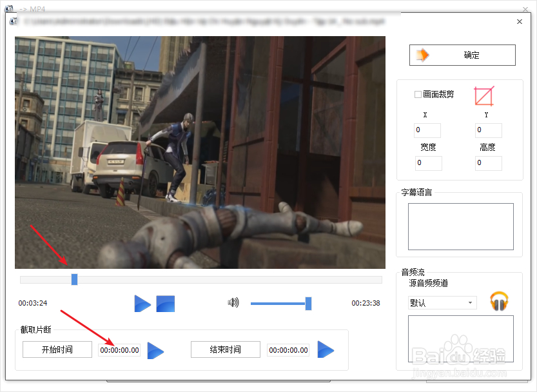Set clip start with 开始时间 button
This screenshot has width=537, height=392.
pyautogui.click(x=57, y=349)
